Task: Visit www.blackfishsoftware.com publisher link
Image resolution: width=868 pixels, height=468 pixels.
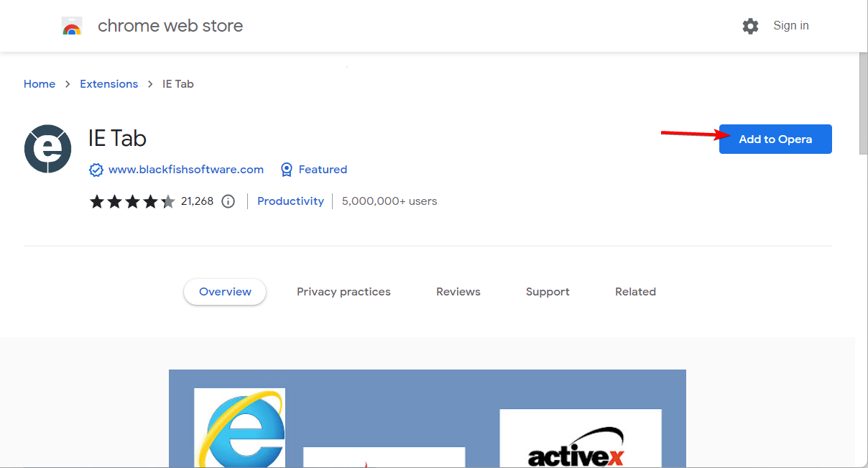Action: click(186, 170)
